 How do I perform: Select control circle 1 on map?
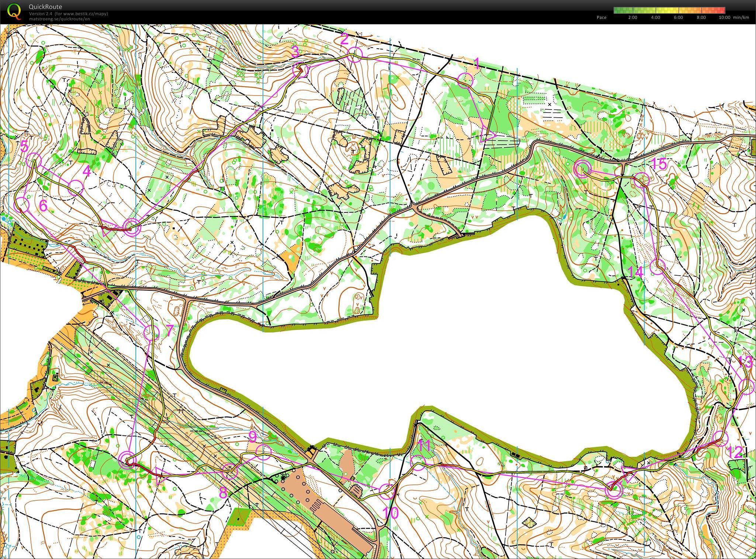(x=465, y=80)
